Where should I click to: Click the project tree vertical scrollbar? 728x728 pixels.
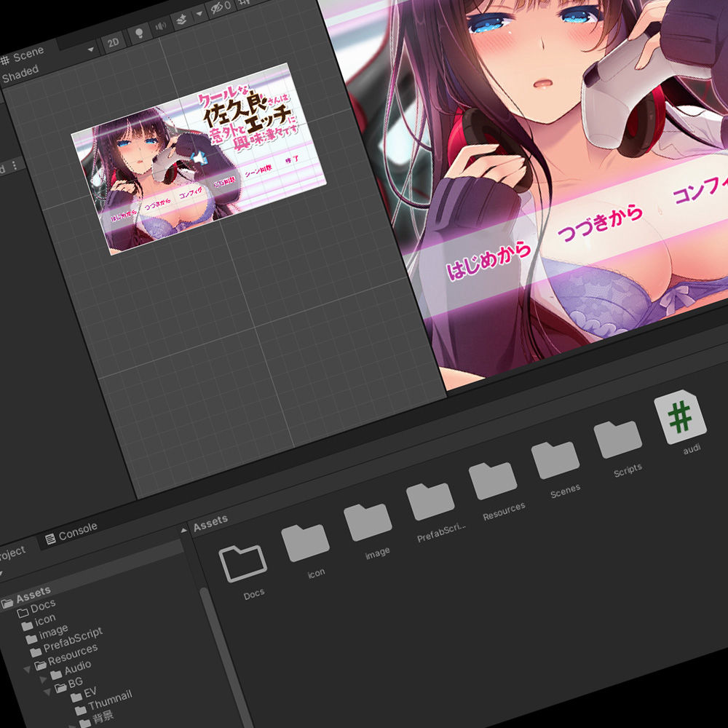pyautogui.click(x=226, y=657)
